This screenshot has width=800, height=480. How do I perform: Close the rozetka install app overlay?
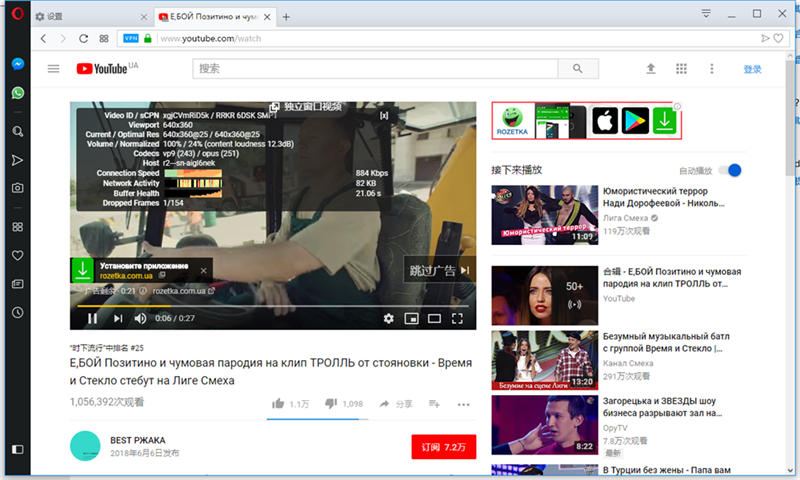(x=204, y=270)
